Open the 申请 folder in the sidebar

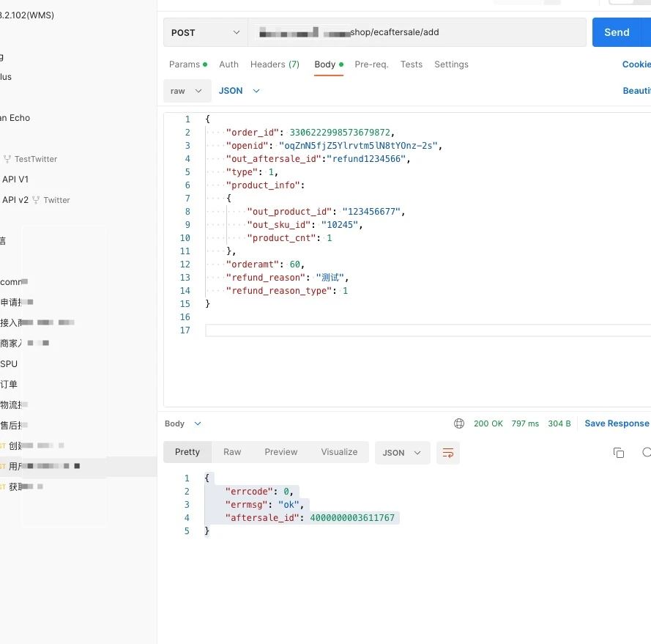17,302
